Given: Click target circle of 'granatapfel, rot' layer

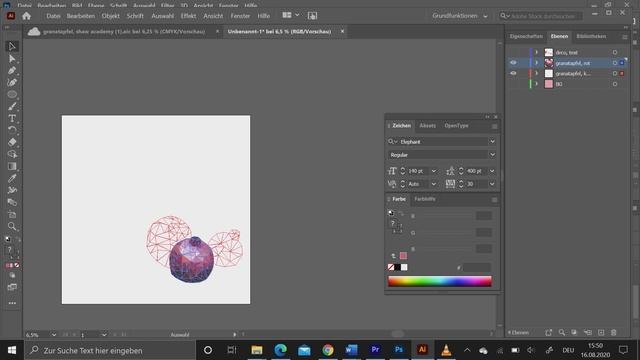Looking at the screenshot, I should coord(615,63).
